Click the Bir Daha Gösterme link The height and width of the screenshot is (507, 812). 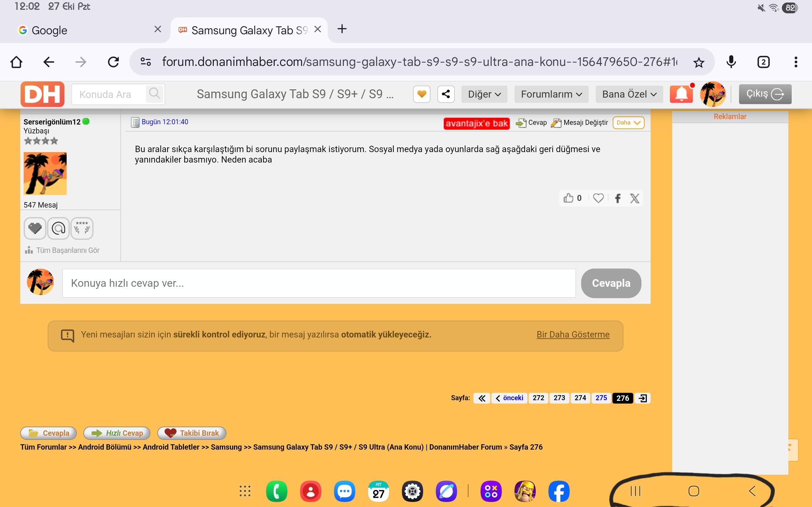(573, 334)
